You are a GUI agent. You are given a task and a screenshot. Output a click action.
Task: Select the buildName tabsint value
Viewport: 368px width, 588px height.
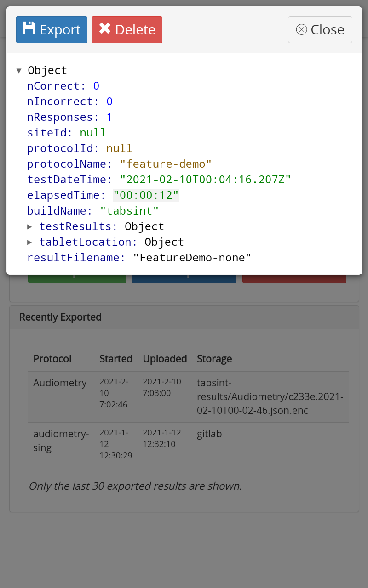[129, 211]
